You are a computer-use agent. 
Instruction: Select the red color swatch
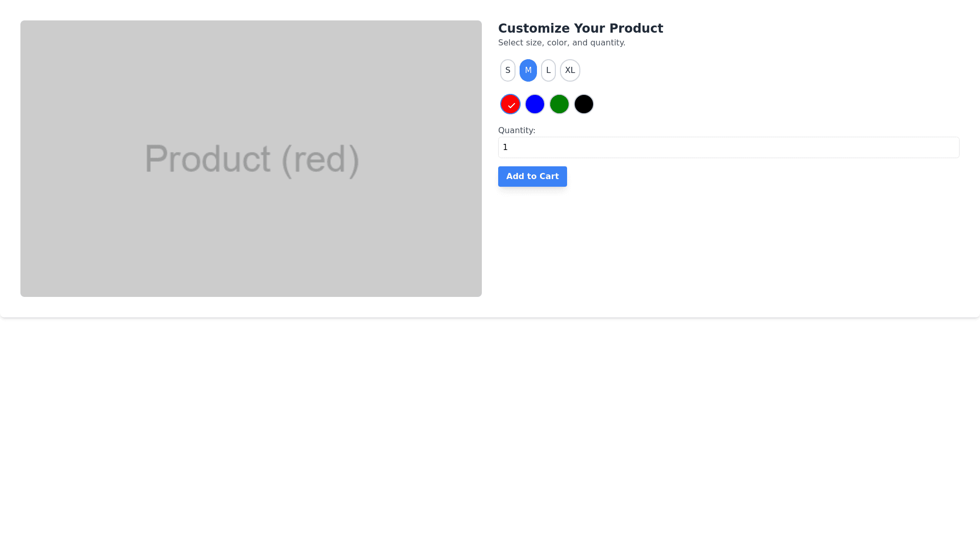pyautogui.click(x=510, y=104)
